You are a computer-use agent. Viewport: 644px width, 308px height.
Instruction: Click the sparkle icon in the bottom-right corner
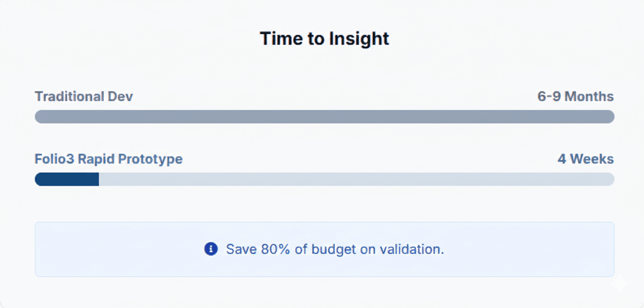tap(619, 283)
